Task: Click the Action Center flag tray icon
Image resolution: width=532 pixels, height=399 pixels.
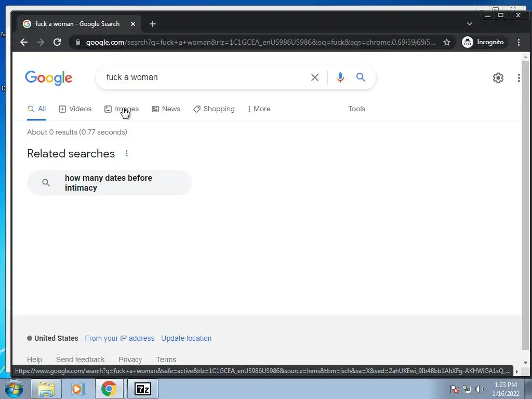Action: coord(454,389)
